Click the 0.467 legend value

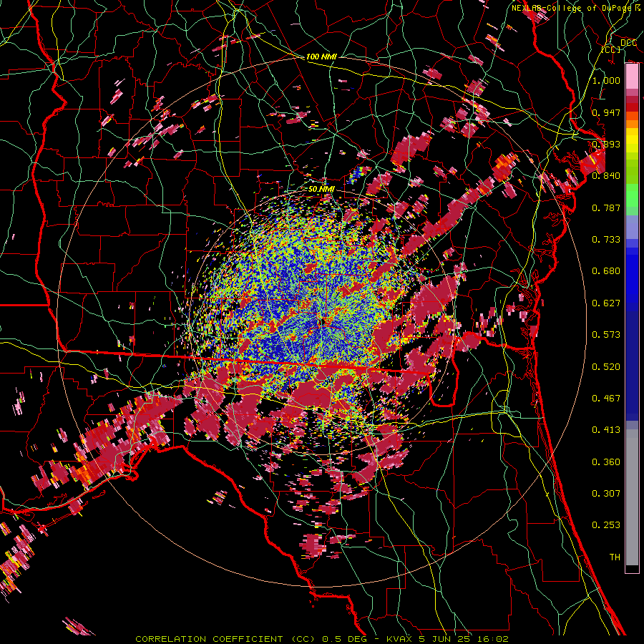606,399
